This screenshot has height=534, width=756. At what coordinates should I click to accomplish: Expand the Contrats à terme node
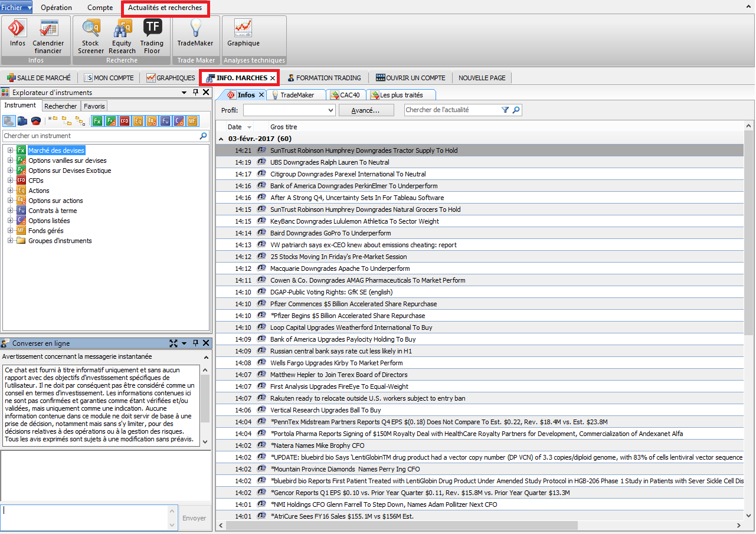click(x=10, y=211)
